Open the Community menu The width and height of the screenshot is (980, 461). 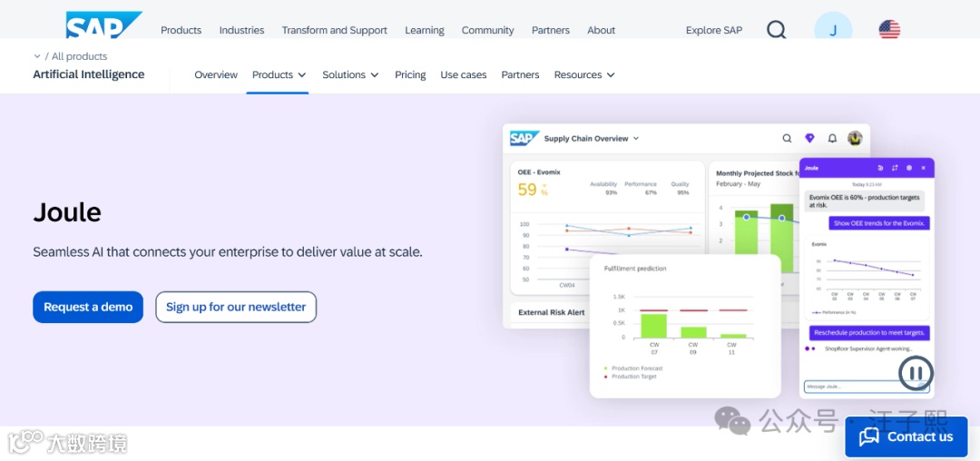point(487,30)
